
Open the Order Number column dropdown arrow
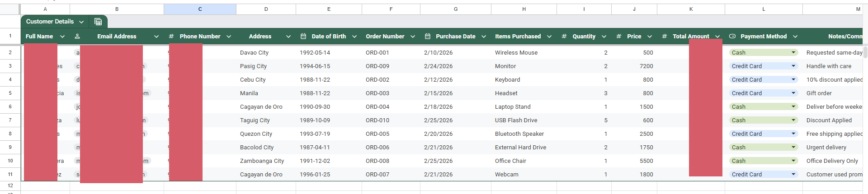[413, 37]
